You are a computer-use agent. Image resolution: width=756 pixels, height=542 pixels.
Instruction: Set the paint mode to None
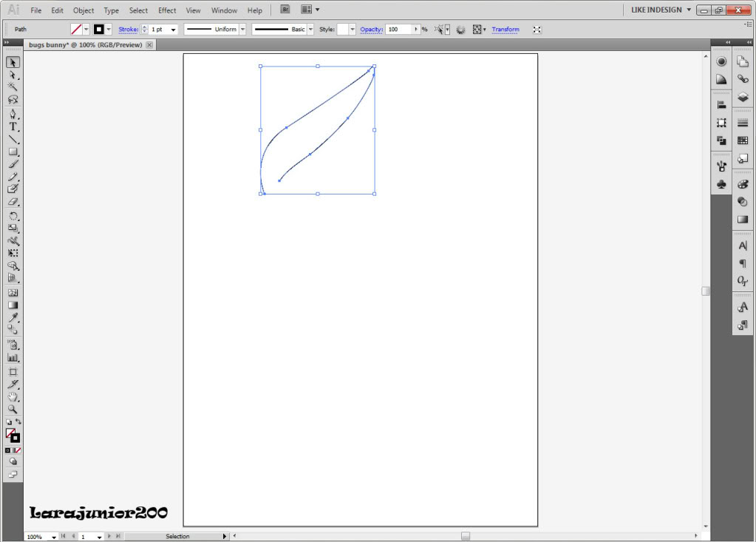click(18, 450)
